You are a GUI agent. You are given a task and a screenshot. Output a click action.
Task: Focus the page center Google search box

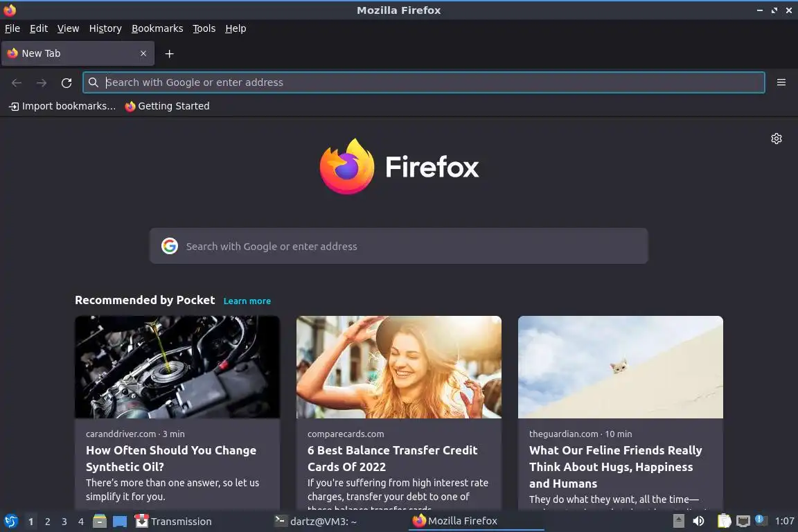(398, 246)
